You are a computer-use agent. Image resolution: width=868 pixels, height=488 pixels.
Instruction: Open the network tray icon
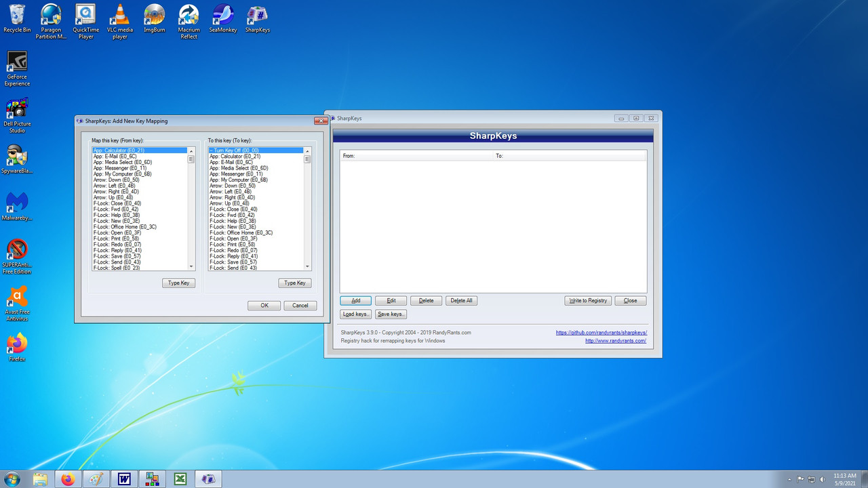coord(812,479)
